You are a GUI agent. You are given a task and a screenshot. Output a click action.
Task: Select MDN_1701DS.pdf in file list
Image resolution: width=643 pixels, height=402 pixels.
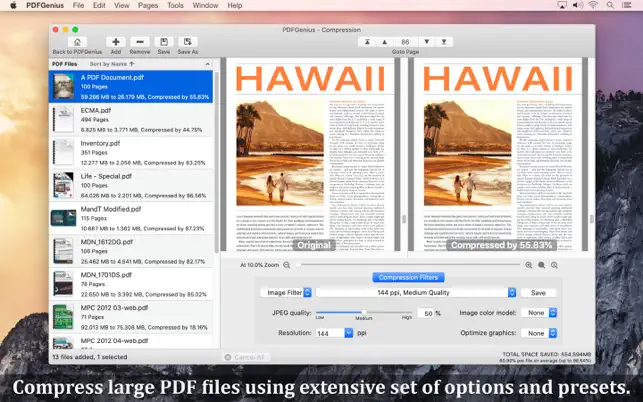(x=131, y=284)
